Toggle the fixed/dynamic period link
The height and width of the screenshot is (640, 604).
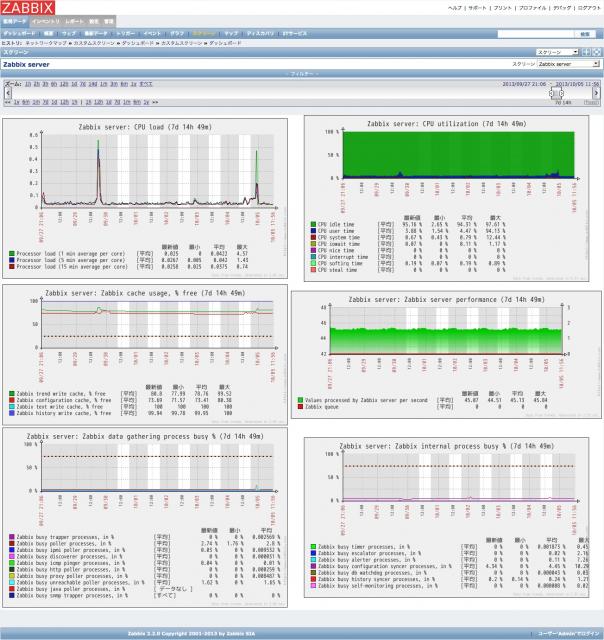(x=591, y=102)
